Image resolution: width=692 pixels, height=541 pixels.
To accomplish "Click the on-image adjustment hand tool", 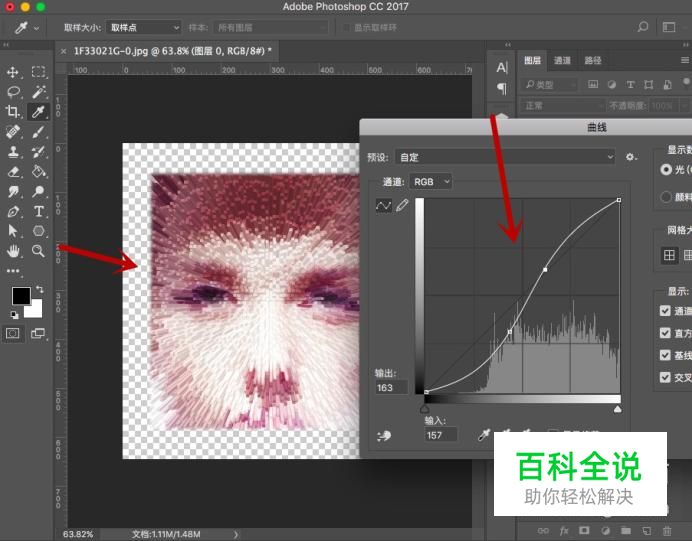I will pos(384,436).
